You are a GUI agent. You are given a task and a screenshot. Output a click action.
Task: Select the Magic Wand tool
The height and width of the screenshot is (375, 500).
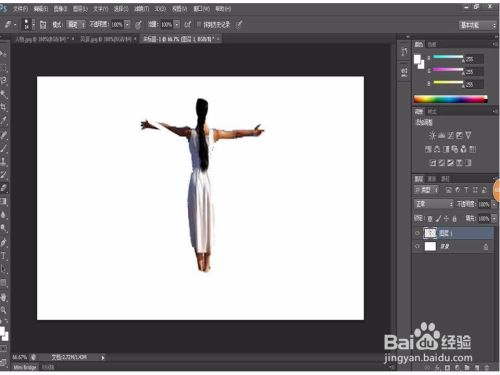tap(4, 94)
